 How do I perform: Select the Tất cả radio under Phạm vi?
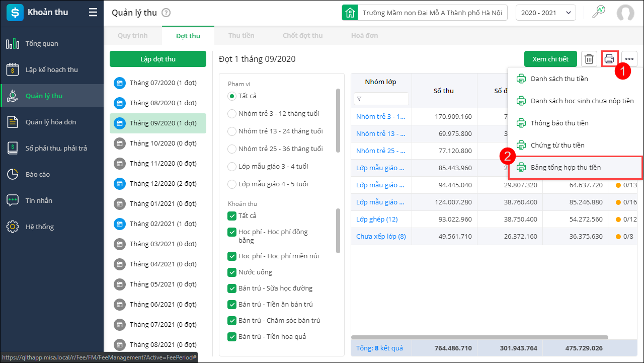pyautogui.click(x=232, y=96)
